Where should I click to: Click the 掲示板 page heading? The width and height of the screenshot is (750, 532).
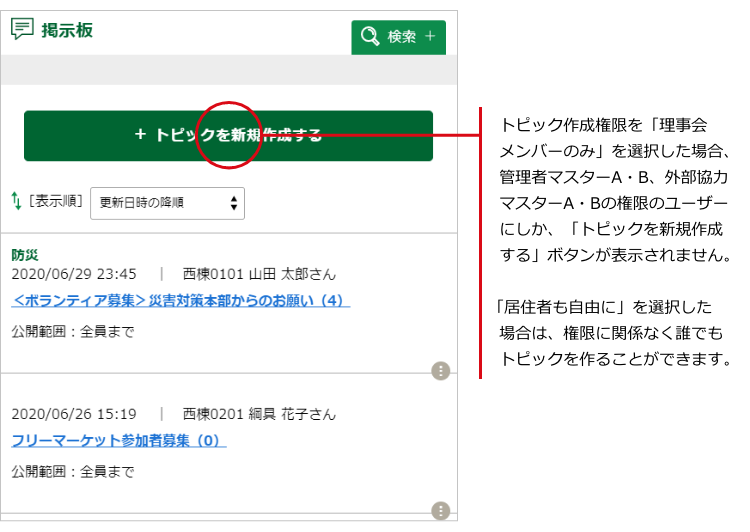tap(67, 30)
